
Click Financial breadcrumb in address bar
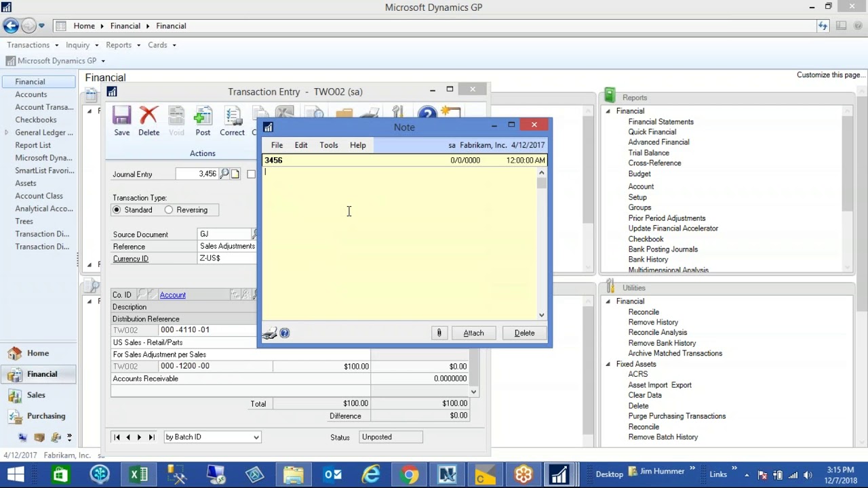point(125,26)
